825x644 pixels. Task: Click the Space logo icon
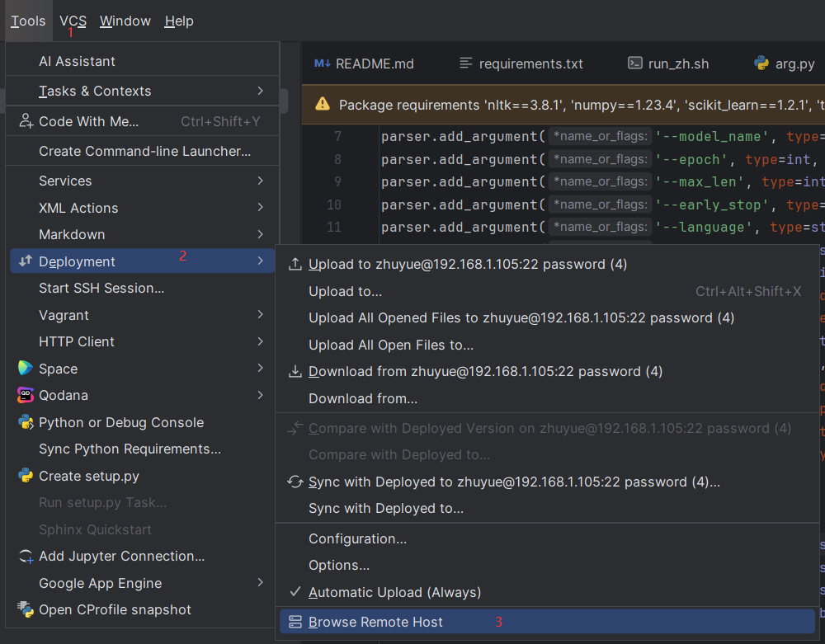(26, 369)
